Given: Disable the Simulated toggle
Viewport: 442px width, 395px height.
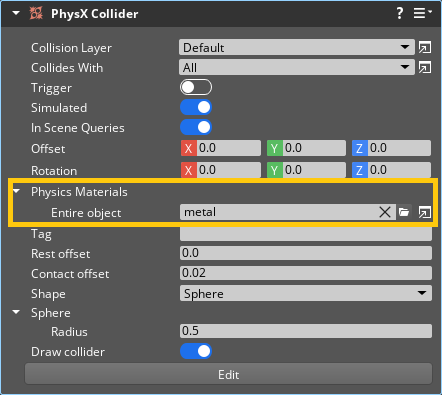Looking at the screenshot, I should [x=196, y=107].
